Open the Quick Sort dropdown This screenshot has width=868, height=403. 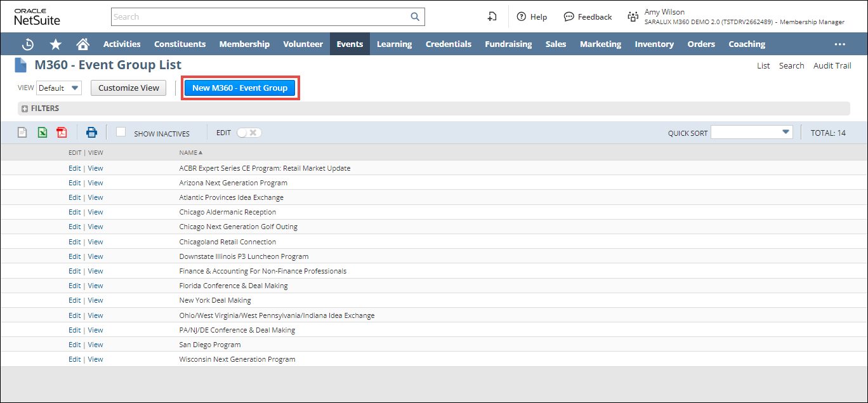coord(751,132)
